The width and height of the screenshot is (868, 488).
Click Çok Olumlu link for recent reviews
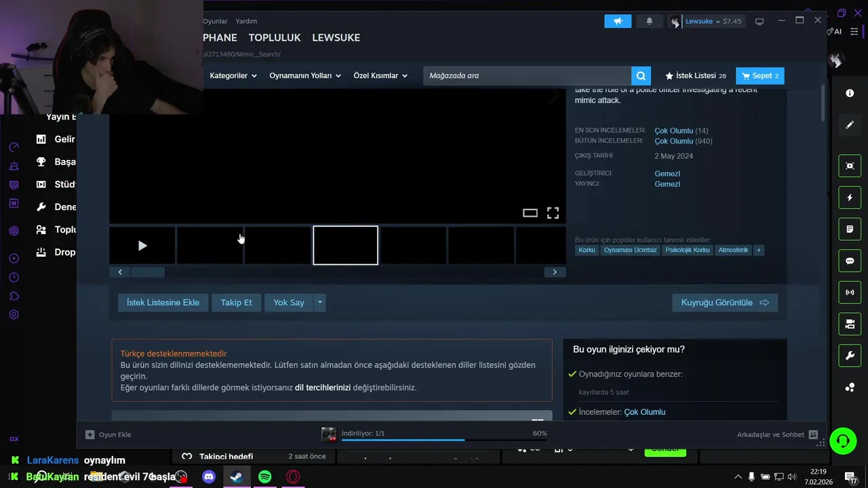[x=673, y=130]
